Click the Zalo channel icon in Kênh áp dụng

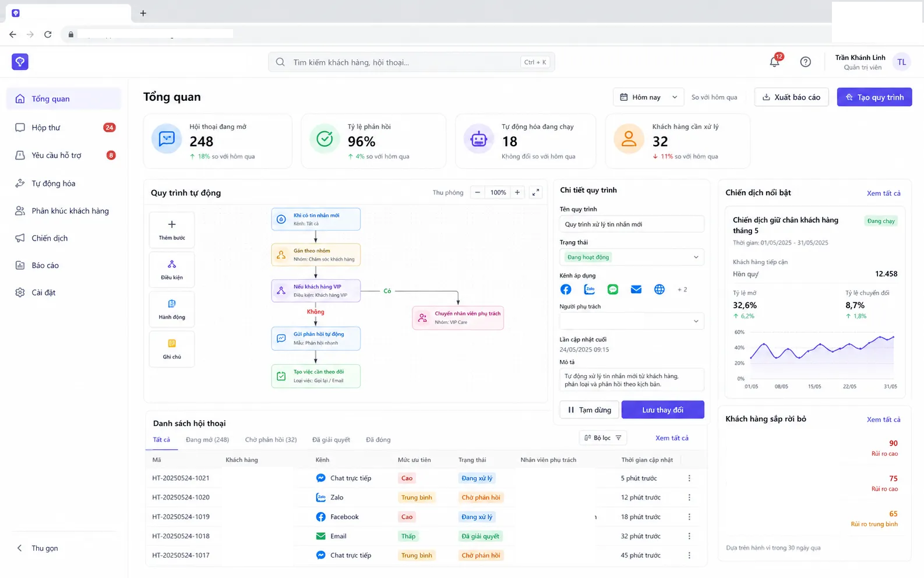590,290
